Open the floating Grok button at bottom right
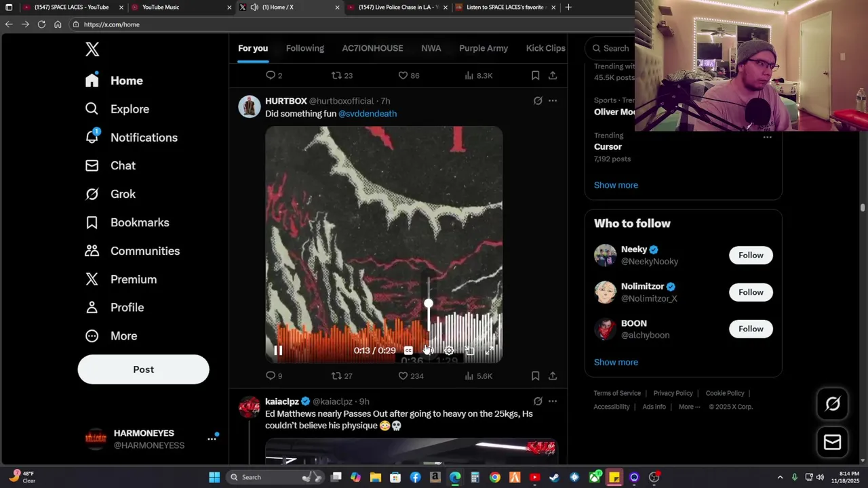The image size is (868, 488). point(833,404)
